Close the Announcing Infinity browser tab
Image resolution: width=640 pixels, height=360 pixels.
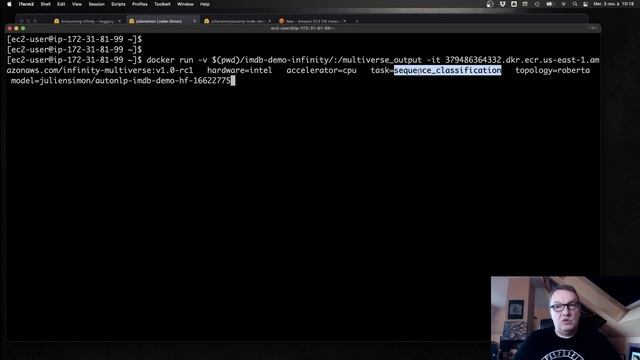click(119, 21)
